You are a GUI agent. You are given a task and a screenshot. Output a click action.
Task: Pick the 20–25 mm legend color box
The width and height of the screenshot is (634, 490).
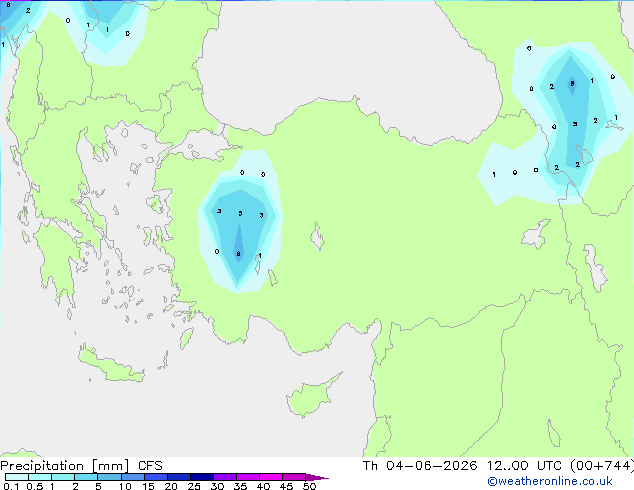[178, 477]
